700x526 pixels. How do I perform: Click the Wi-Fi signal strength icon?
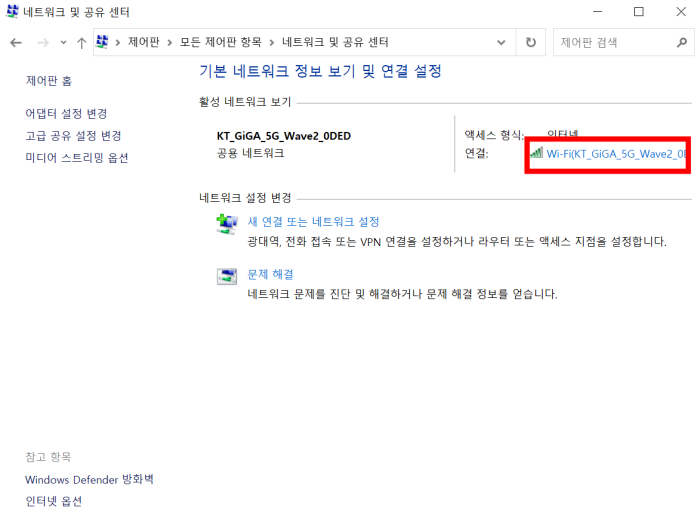pos(537,153)
